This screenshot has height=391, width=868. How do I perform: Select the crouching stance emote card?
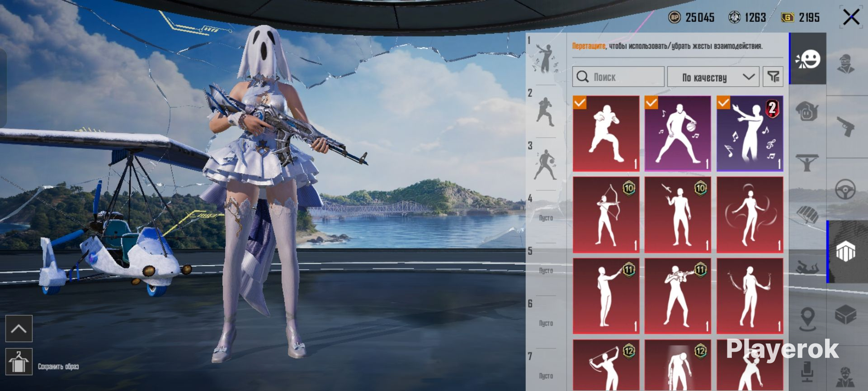[x=606, y=134]
